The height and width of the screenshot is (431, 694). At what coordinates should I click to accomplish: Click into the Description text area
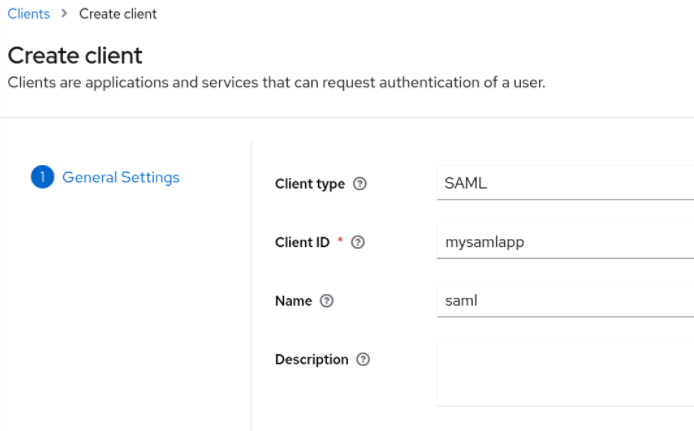[x=565, y=372]
